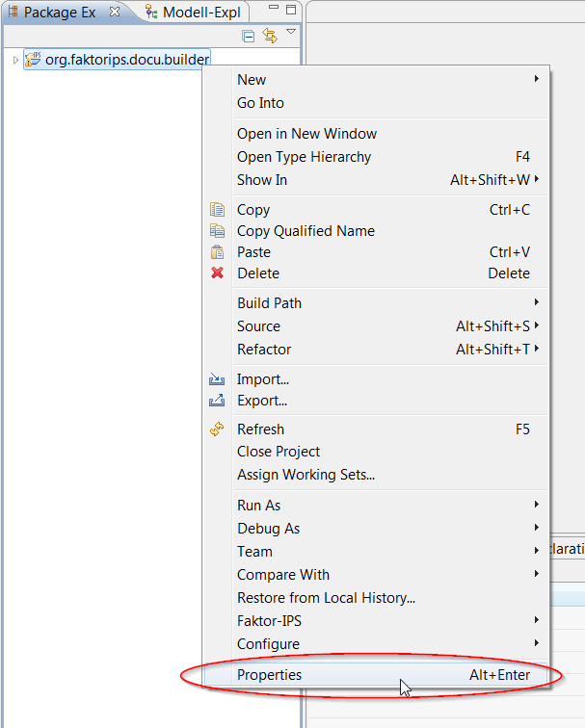
Task: Close the Package Ex tab
Action: [115, 13]
